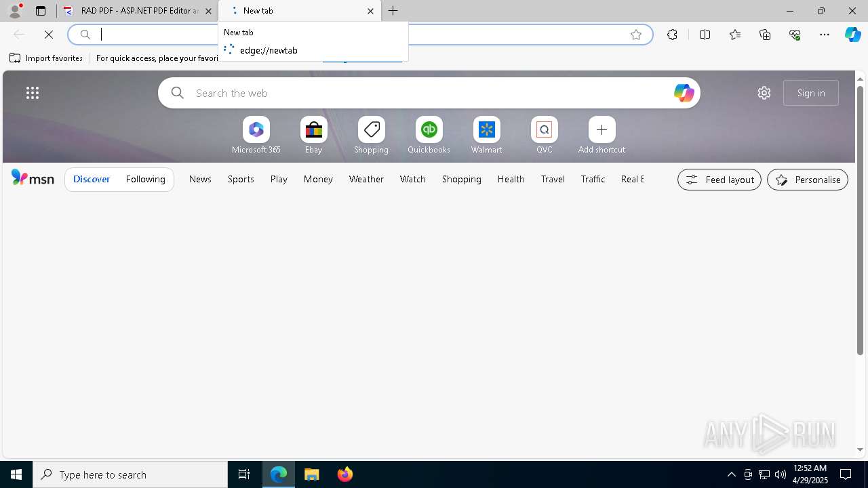The width and height of the screenshot is (868, 488).
Task: Close the New tab tab
Action: tap(370, 11)
